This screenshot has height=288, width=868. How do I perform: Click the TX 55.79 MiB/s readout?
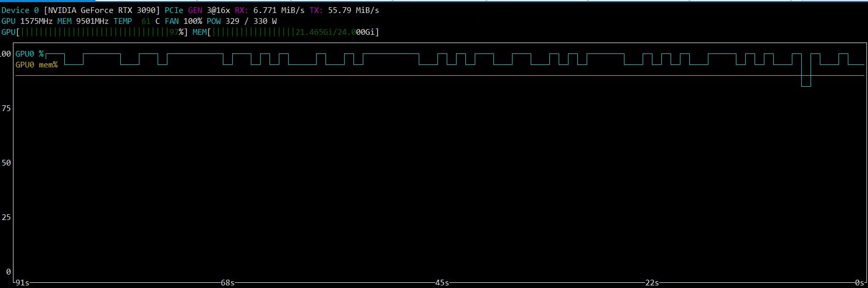pos(344,10)
